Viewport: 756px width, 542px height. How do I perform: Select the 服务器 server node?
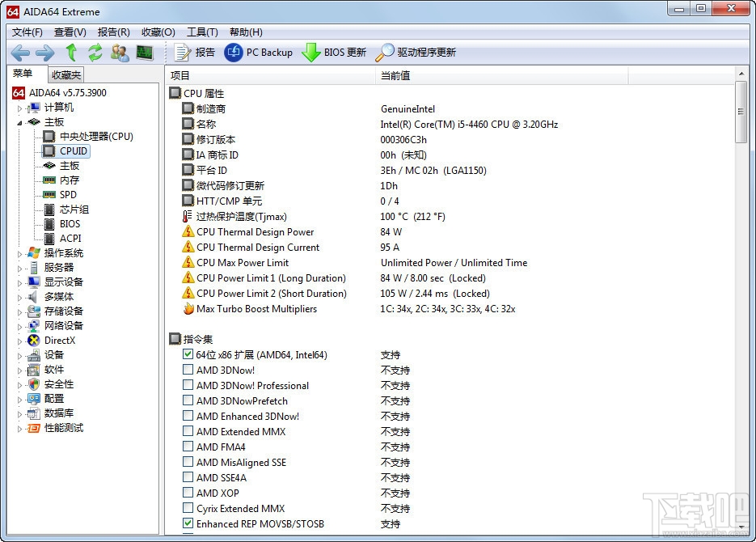pos(51,267)
